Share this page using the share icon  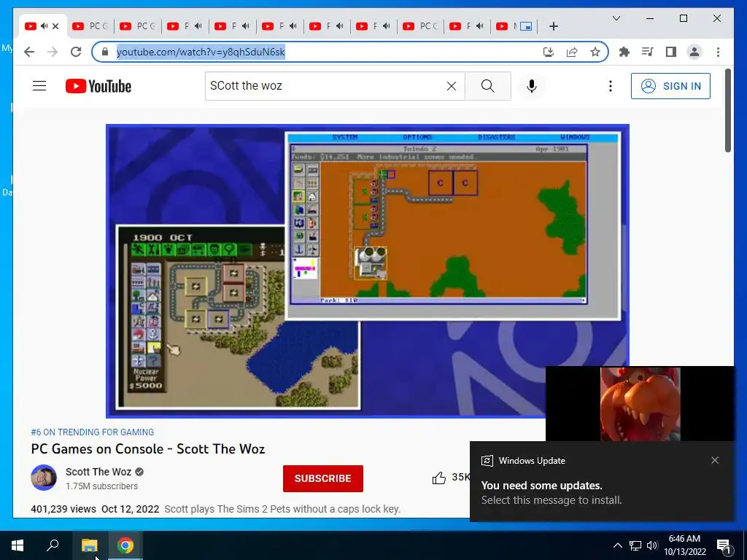coord(572,52)
